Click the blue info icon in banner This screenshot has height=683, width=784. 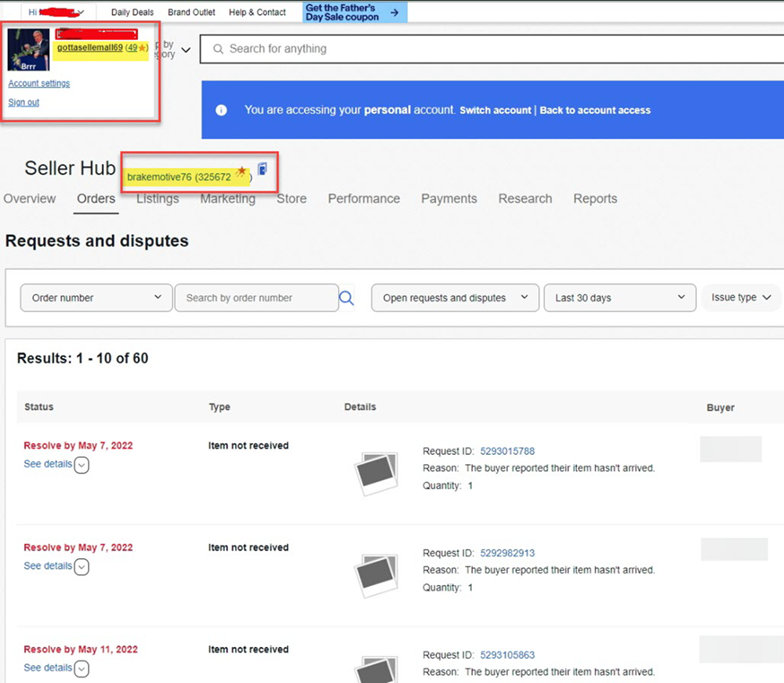[221, 111]
